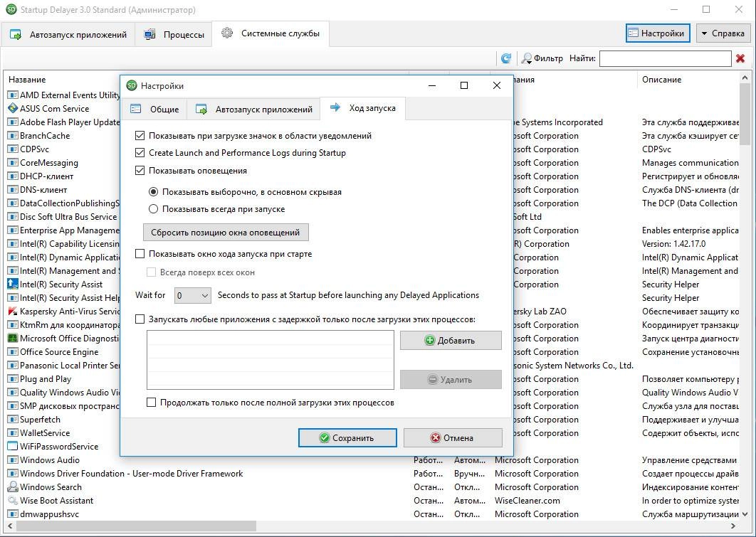Select the Показывать выборочно radio option
The height and width of the screenshot is (537, 756).
pyautogui.click(x=153, y=191)
